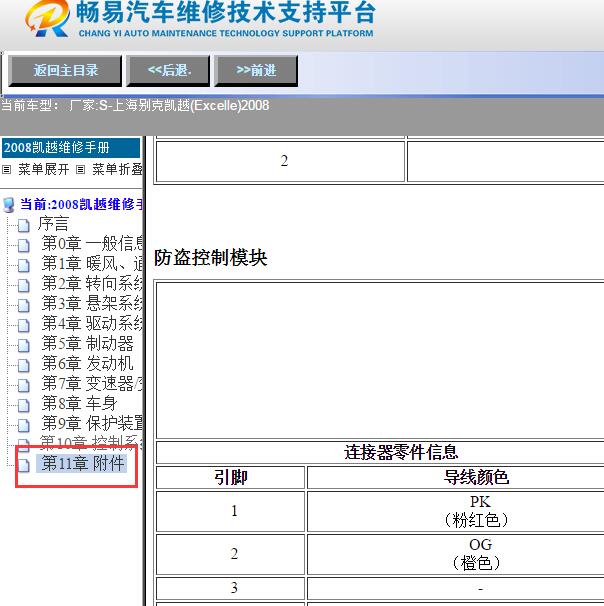
Task: Open 第8章 车身 chapter
Action: coord(79,403)
